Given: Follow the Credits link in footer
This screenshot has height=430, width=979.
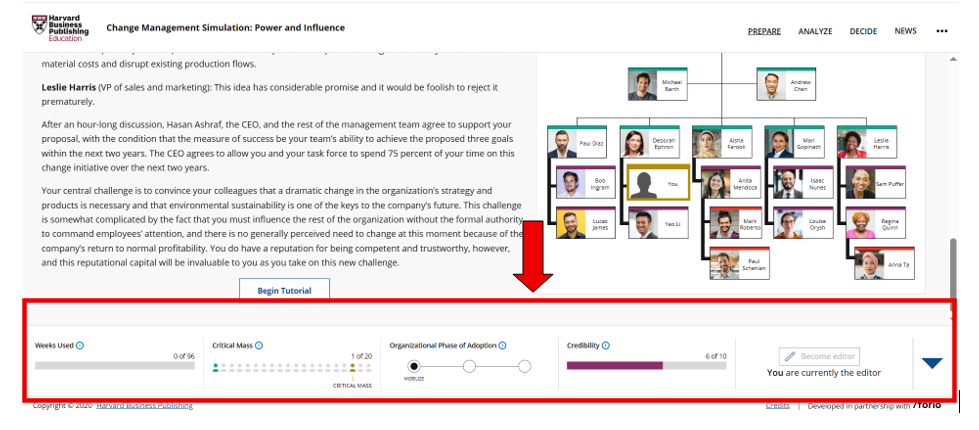Looking at the screenshot, I should (777, 405).
